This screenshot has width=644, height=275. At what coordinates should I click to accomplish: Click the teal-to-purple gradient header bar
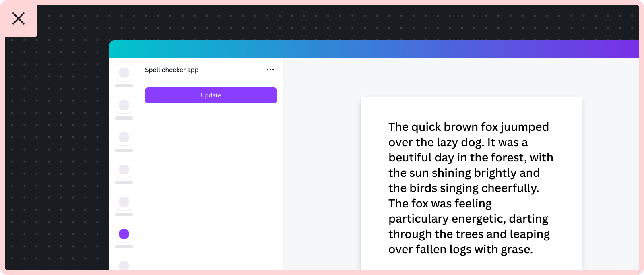pos(374,49)
